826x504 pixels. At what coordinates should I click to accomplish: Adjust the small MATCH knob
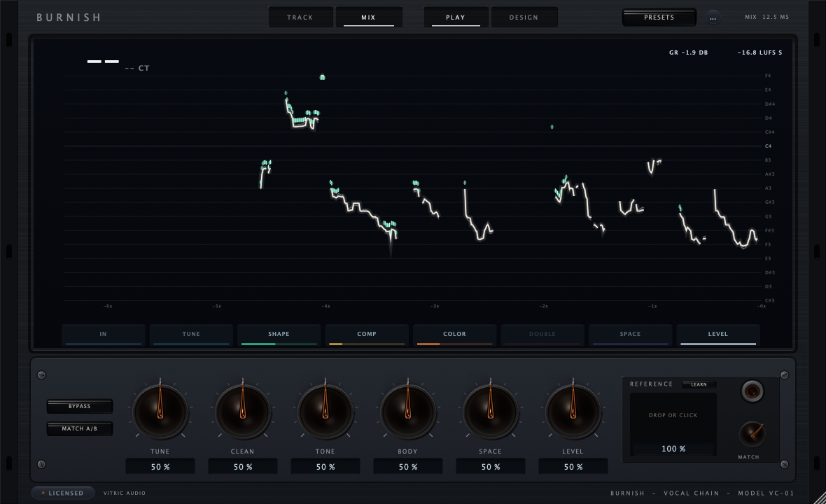(752, 434)
